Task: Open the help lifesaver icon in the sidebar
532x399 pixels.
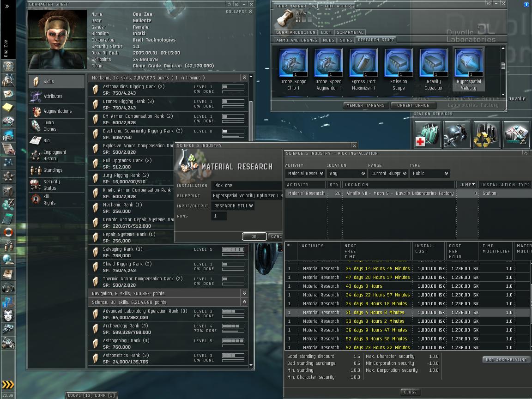Action: 8,232
